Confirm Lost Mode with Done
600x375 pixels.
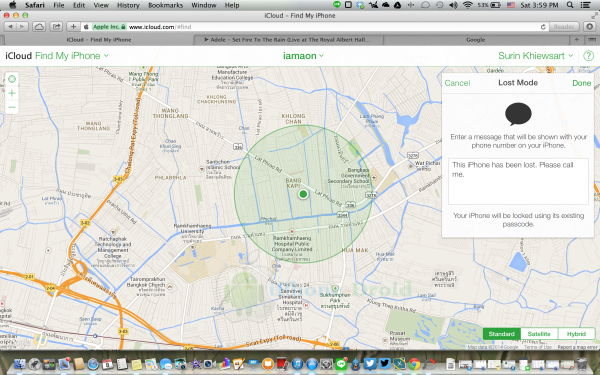point(582,83)
